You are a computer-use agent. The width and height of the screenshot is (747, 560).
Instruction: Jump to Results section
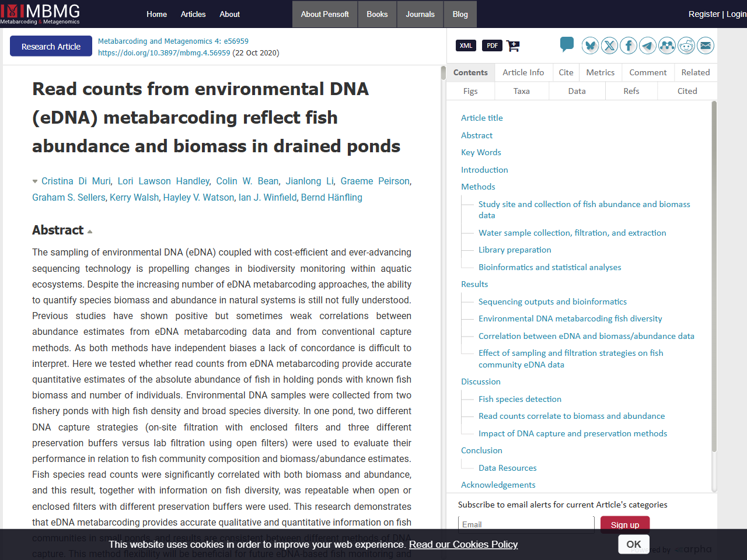coord(474,284)
